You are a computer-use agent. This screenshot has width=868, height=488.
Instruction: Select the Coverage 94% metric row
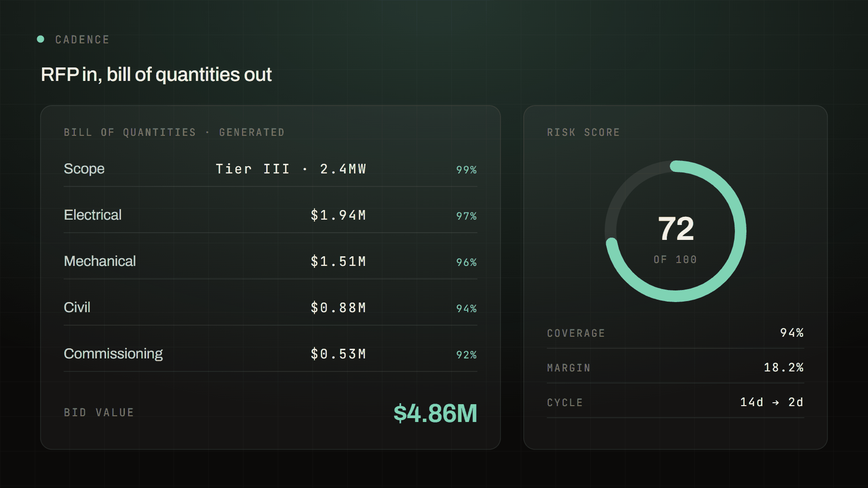coord(676,333)
